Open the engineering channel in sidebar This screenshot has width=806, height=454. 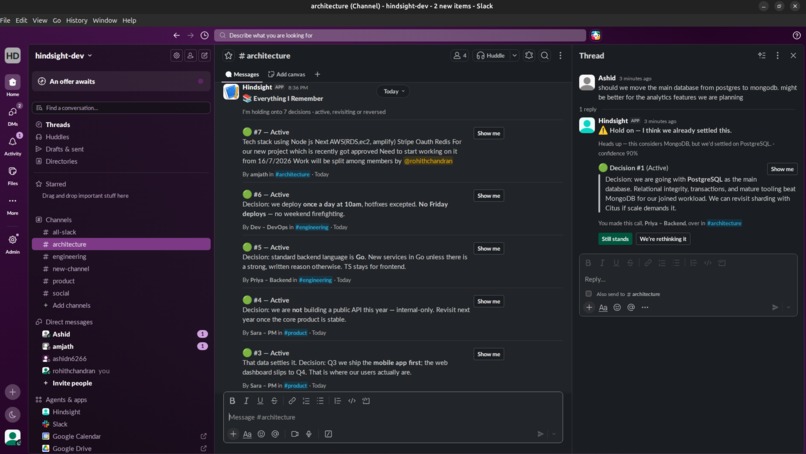tap(121, 257)
